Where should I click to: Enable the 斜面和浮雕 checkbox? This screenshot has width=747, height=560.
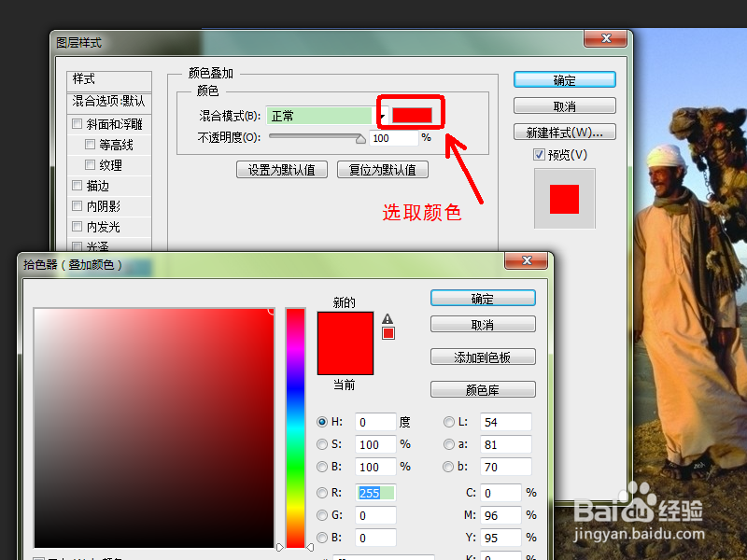tap(77, 124)
